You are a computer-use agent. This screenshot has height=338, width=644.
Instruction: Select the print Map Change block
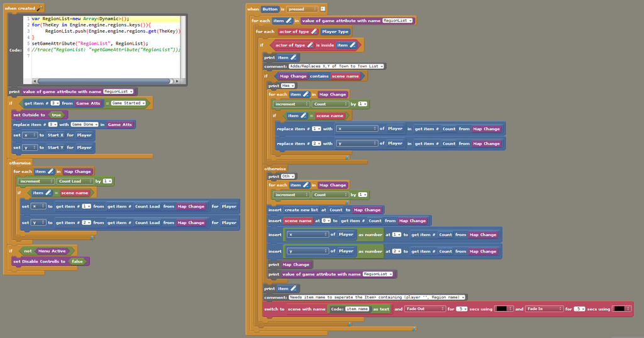(x=290, y=264)
